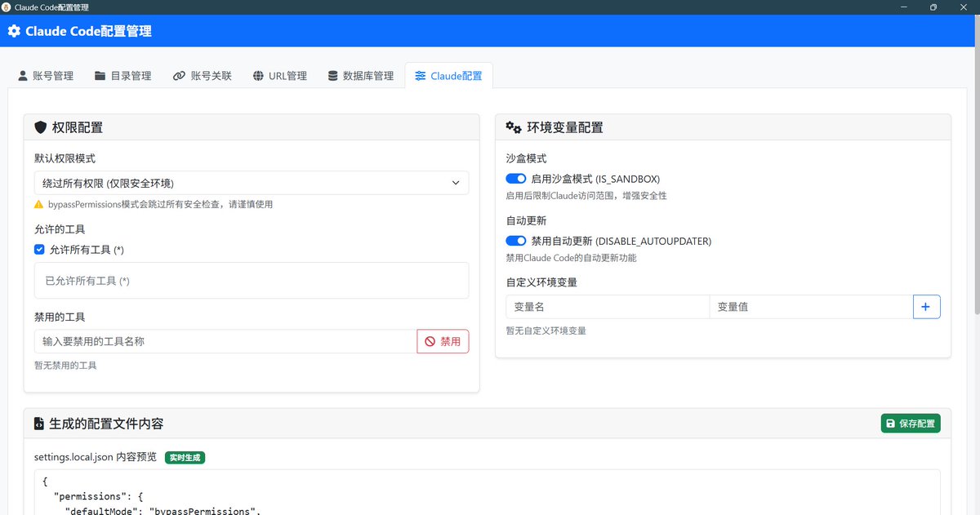
Task: Open the 账号管理 tab
Action: click(46, 76)
